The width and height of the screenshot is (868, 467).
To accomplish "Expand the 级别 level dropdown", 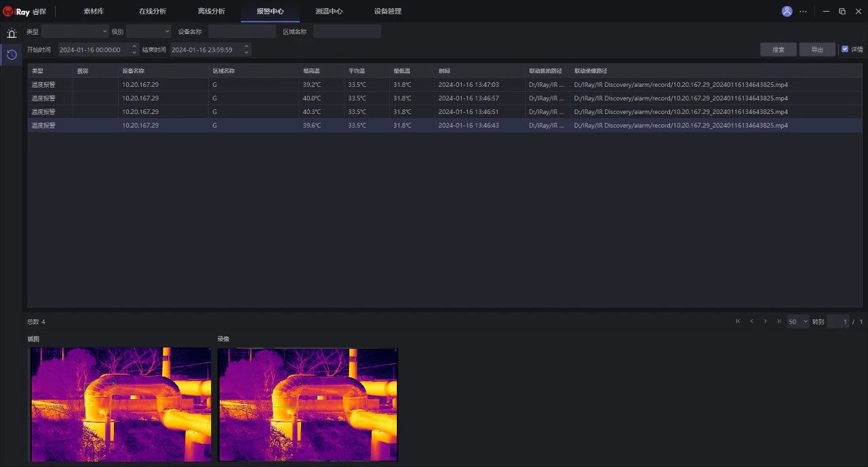I will point(149,31).
